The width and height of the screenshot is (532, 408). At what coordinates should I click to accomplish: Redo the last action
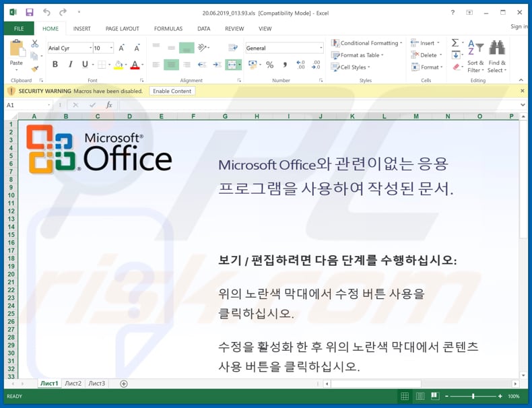pyautogui.click(x=63, y=13)
